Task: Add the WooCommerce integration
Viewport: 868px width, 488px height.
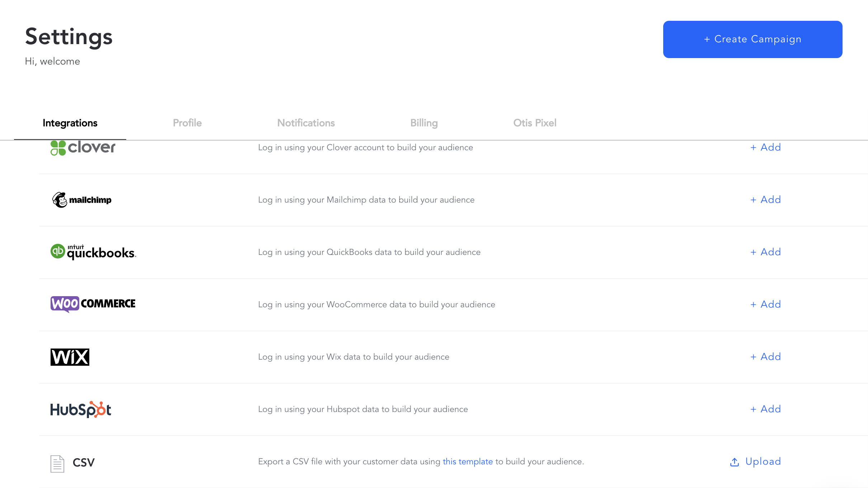Action: 766,304
